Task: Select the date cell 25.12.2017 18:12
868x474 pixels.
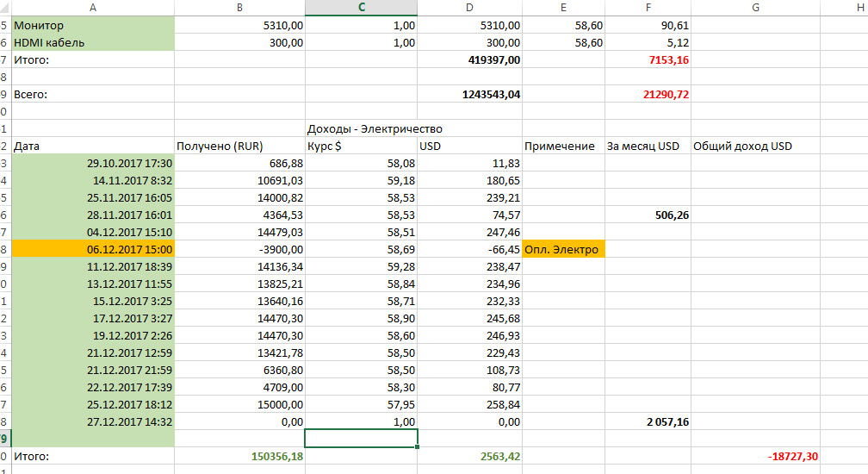Action: [x=92, y=405]
